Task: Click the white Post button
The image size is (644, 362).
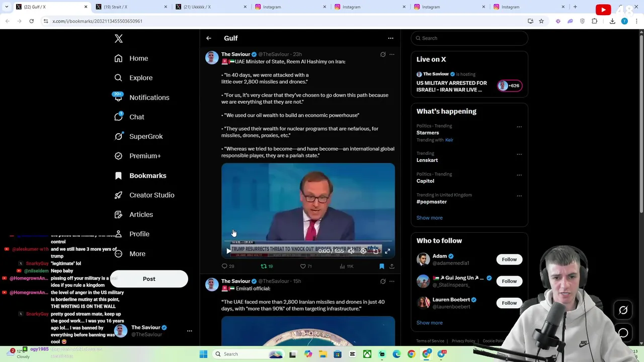Action: point(149,279)
